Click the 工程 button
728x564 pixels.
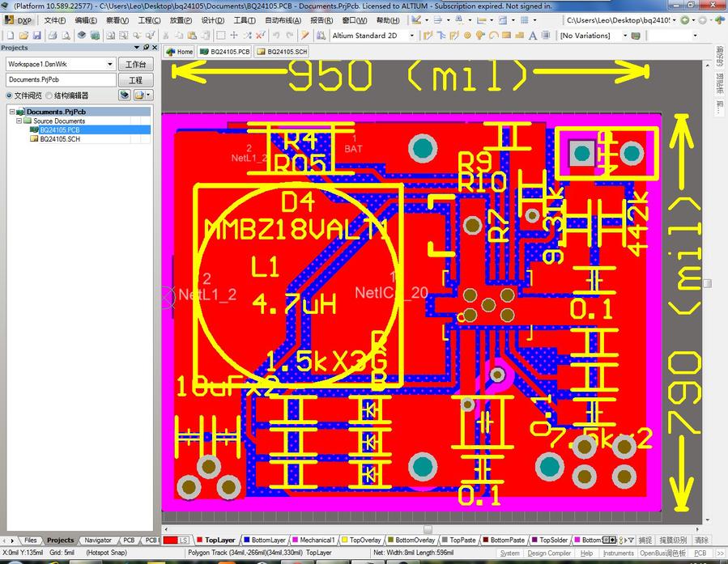point(135,80)
